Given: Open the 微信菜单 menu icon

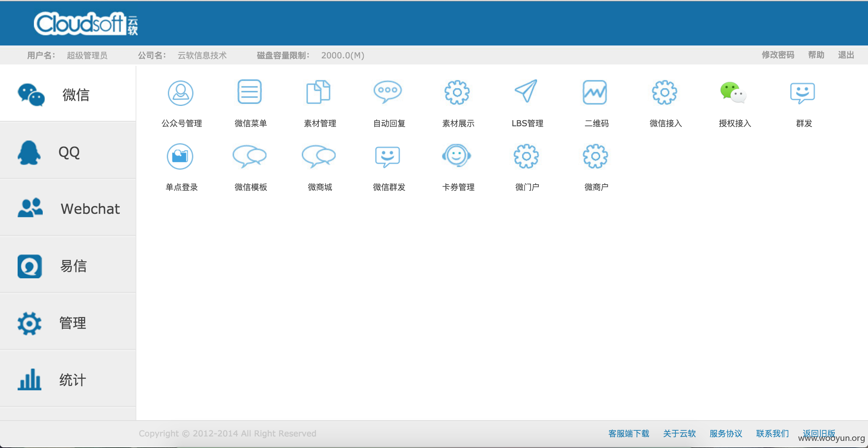Looking at the screenshot, I should click(250, 92).
